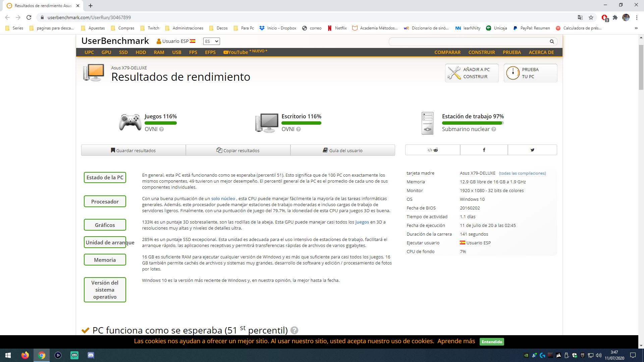Bookmark page with star icon

[x=591, y=17]
